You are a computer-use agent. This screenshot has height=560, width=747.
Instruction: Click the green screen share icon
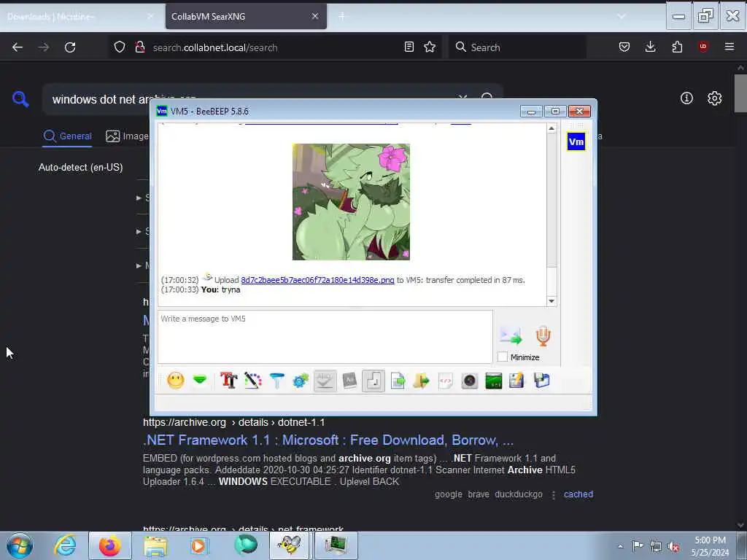coord(494,381)
